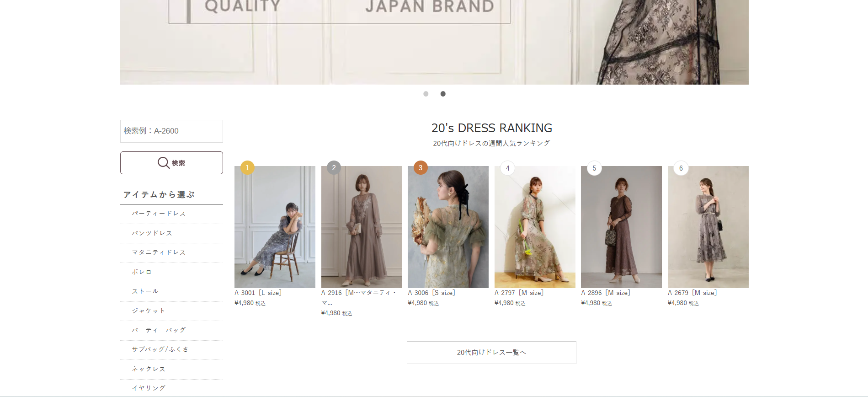The height and width of the screenshot is (397, 868).
Task: Click the bronze rank 3 badge
Action: pos(421,168)
